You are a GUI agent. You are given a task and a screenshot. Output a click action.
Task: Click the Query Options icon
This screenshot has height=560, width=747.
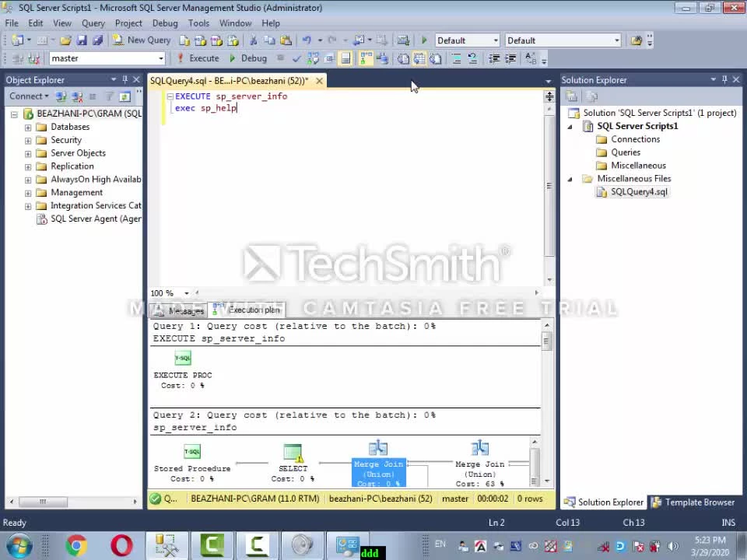pyautogui.click(x=329, y=58)
